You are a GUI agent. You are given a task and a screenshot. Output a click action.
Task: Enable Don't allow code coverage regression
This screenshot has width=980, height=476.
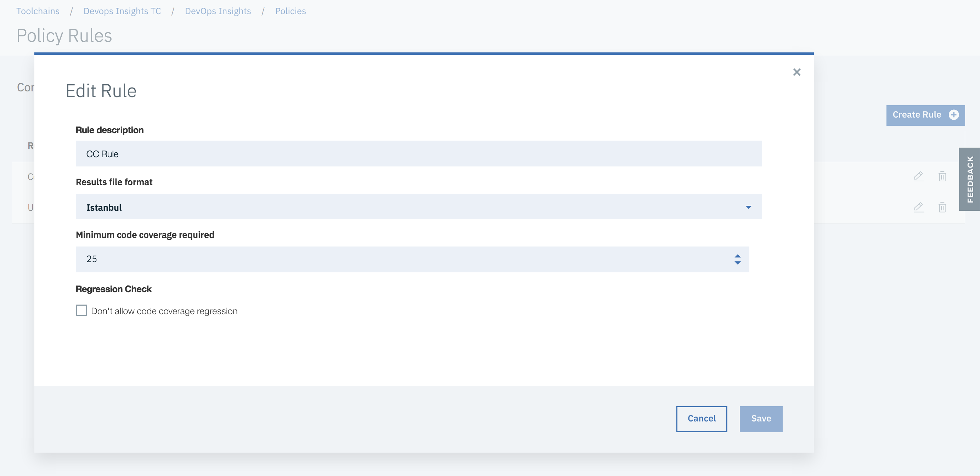coord(81,311)
